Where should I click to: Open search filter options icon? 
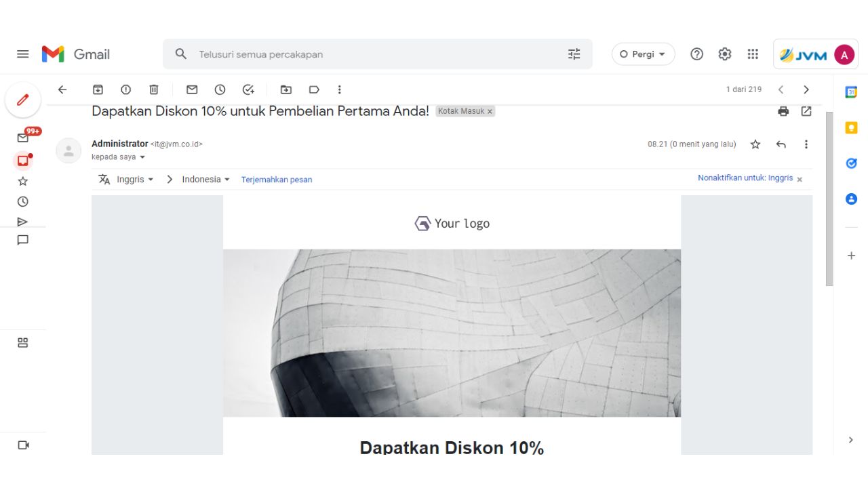click(574, 54)
